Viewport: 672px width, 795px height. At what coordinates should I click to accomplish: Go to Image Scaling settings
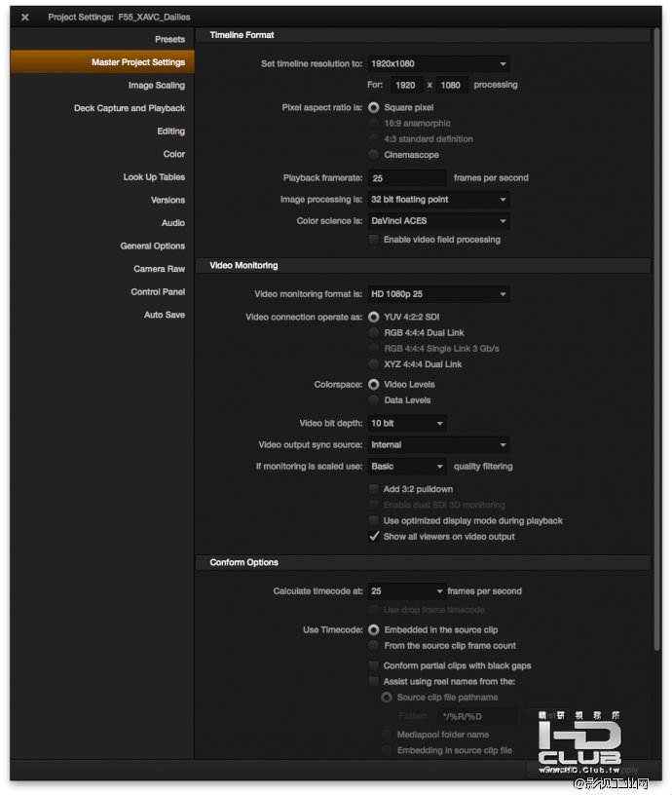(x=157, y=85)
